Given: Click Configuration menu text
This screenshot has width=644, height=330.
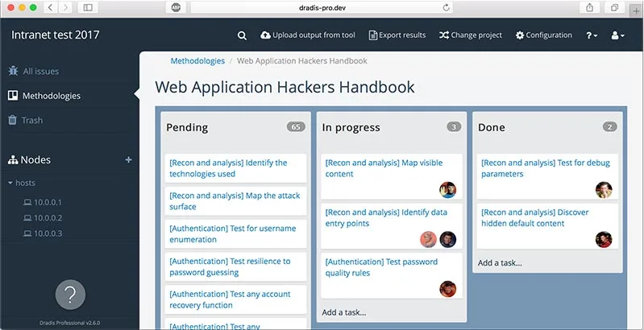Looking at the screenshot, I should pos(549,35).
